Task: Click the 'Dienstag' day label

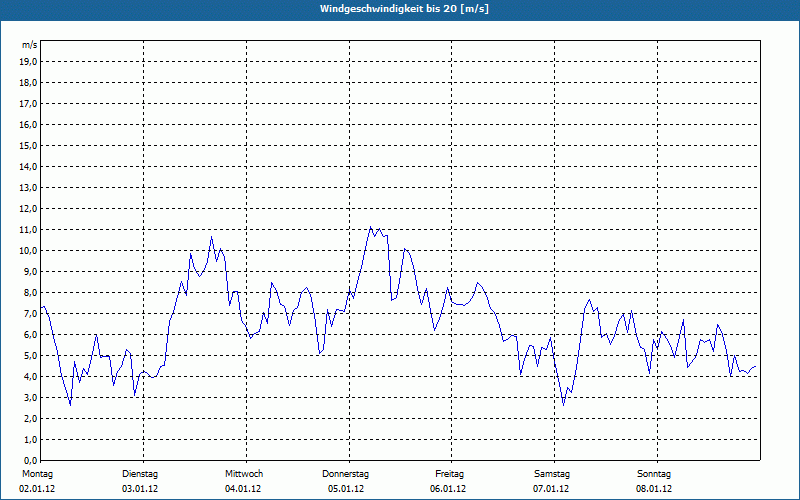Action: pyautogui.click(x=140, y=474)
